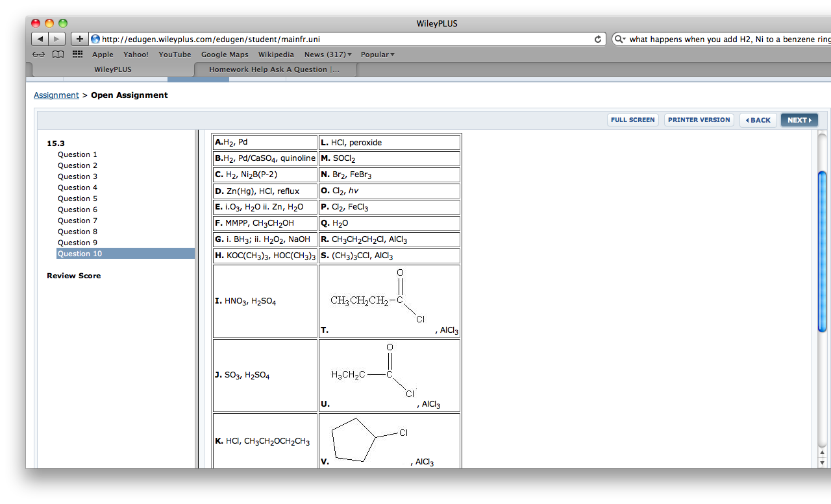
Task: Click inside the address bar field
Action: (x=325, y=39)
